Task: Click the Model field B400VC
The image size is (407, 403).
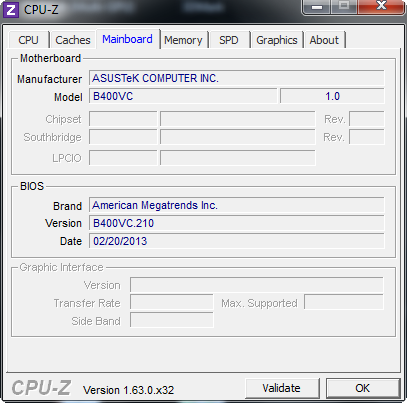Action: (183, 96)
